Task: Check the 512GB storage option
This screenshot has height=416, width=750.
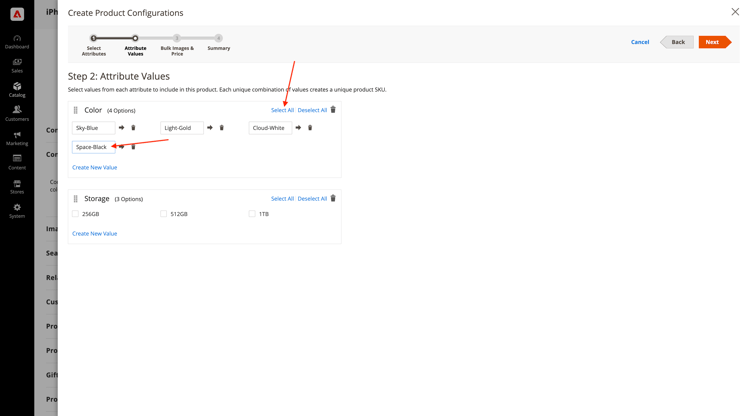Action: pyautogui.click(x=164, y=214)
